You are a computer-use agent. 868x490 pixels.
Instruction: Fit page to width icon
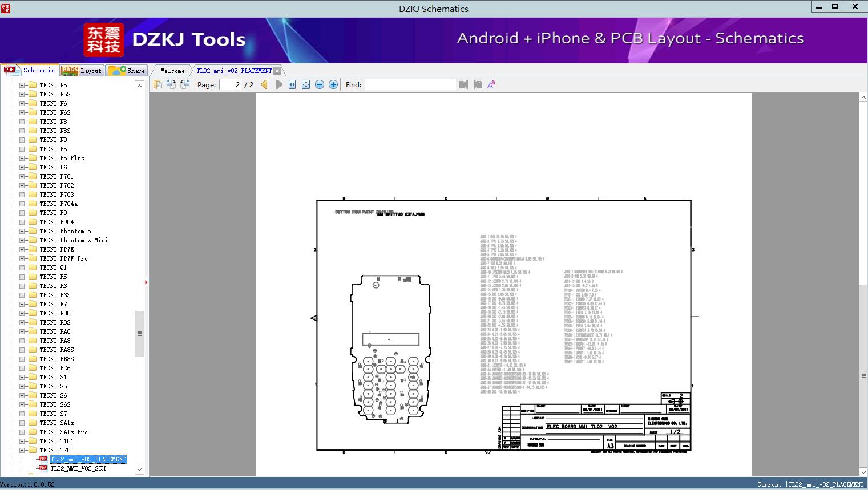292,84
